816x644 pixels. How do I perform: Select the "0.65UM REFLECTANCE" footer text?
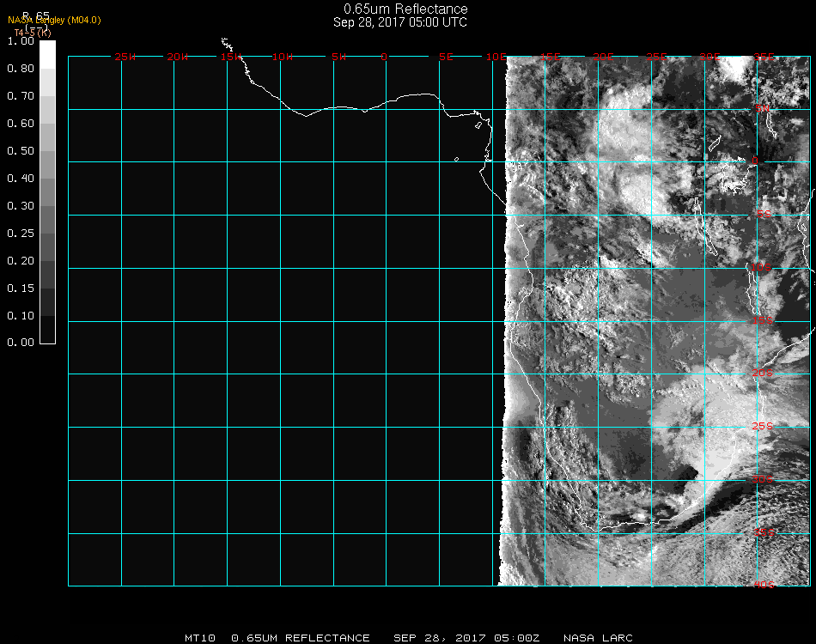click(x=301, y=638)
